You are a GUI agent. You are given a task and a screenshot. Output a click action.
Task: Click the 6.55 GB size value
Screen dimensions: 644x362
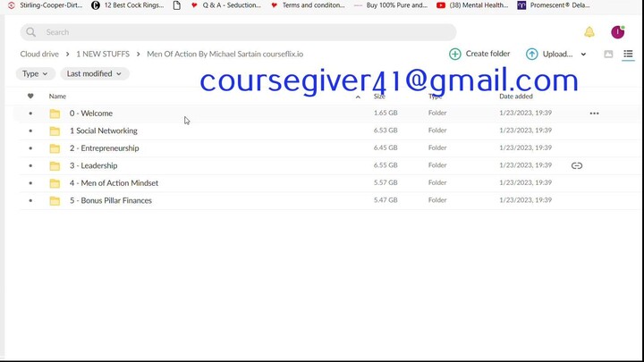[386, 165]
